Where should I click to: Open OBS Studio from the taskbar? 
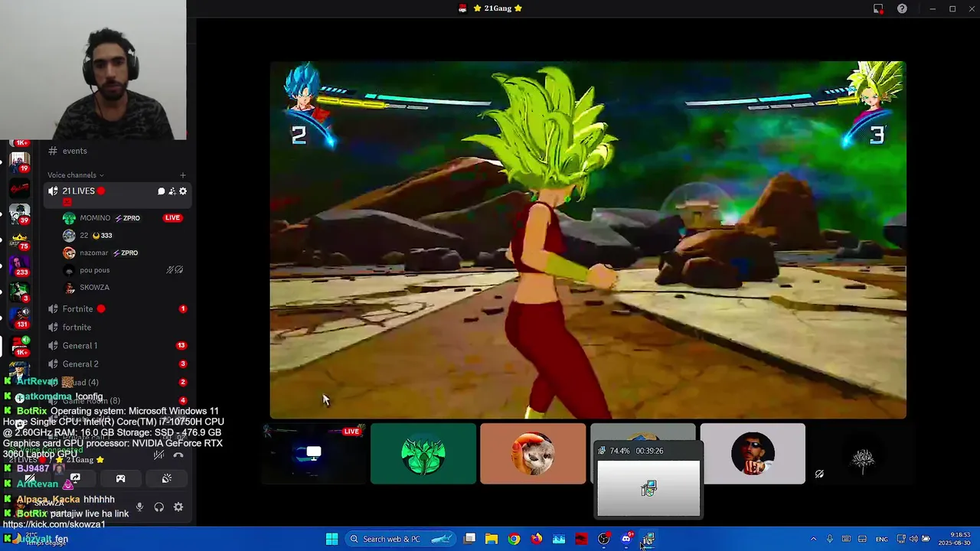pos(604,539)
